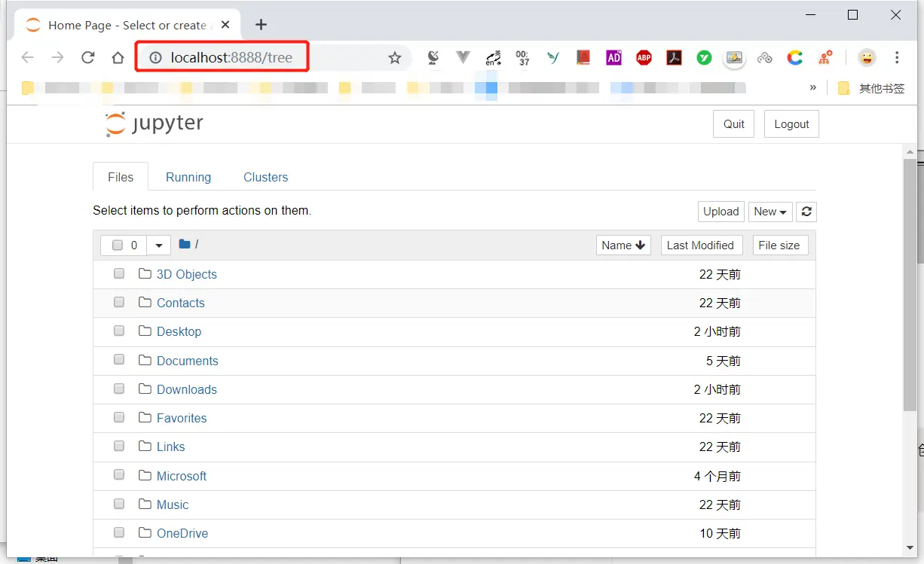Click the Jupyter logo
Image resolution: width=924 pixels, height=564 pixels.
(154, 123)
